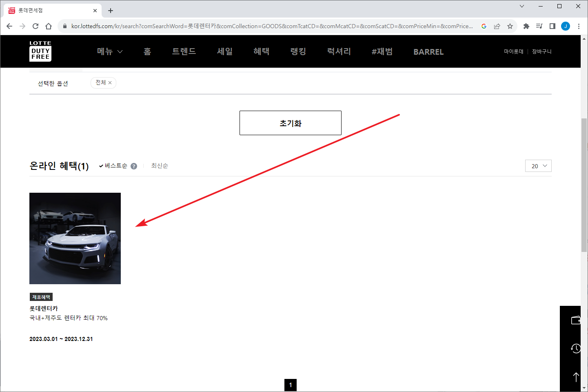Screen dimensions: 588x392
Task: Click the browser address bar URL
Action: click(272, 26)
